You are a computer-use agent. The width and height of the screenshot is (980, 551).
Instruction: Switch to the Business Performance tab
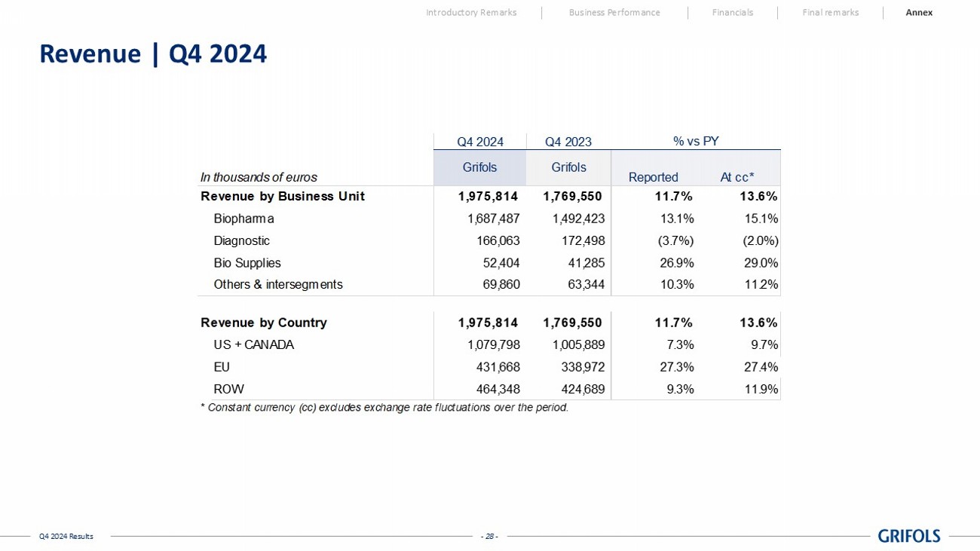point(614,13)
